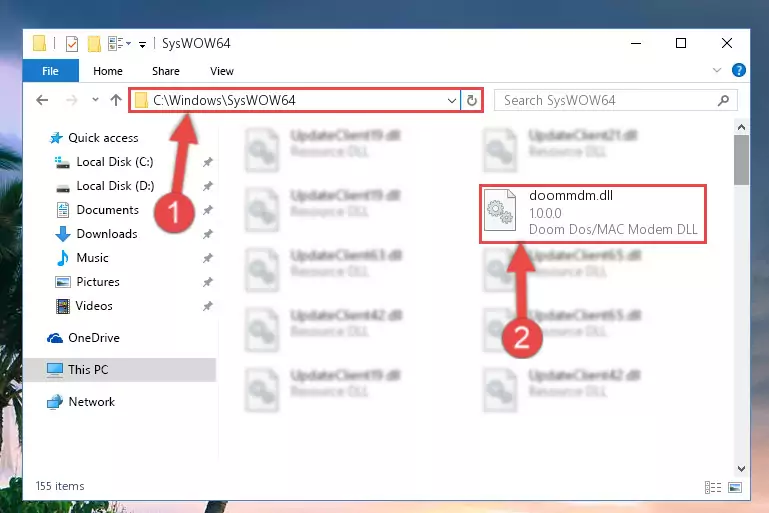Unpin Local Disk (D:) using its pin icon
Image resolution: width=769 pixels, height=513 pixels.
pos(208,186)
